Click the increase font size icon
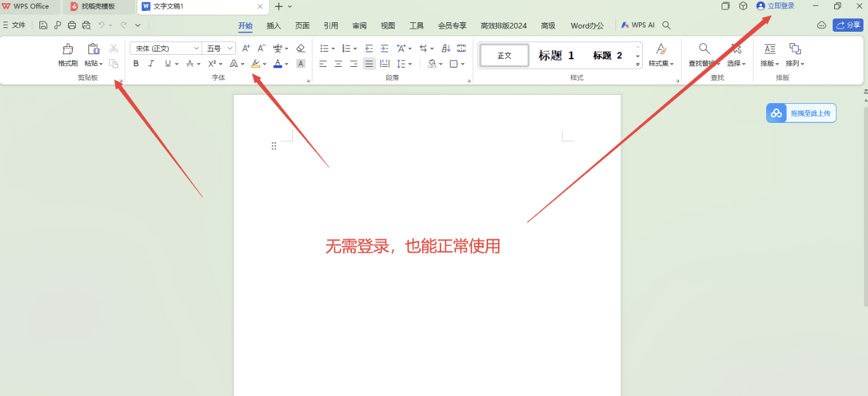Image resolution: width=868 pixels, height=396 pixels. pos(246,48)
